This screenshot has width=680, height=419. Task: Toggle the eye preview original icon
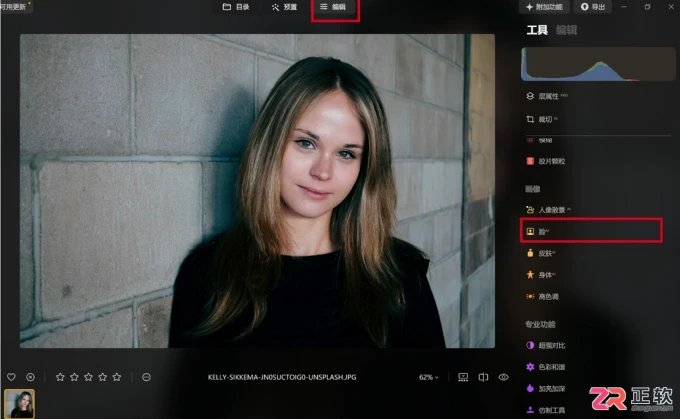[503, 377]
